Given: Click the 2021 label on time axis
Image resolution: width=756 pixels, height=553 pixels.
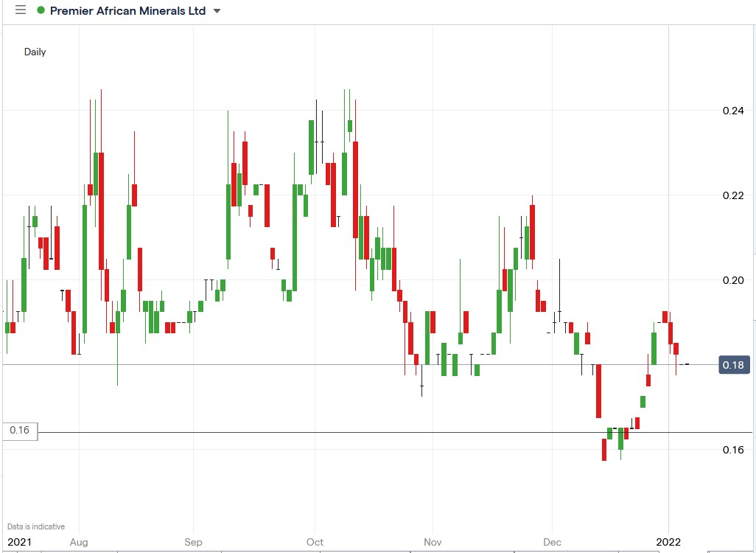Looking at the screenshot, I should (19, 542).
